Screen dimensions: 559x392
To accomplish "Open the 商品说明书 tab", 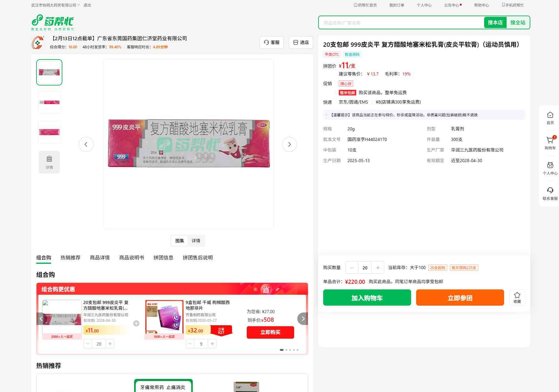I will pos(132,258).
